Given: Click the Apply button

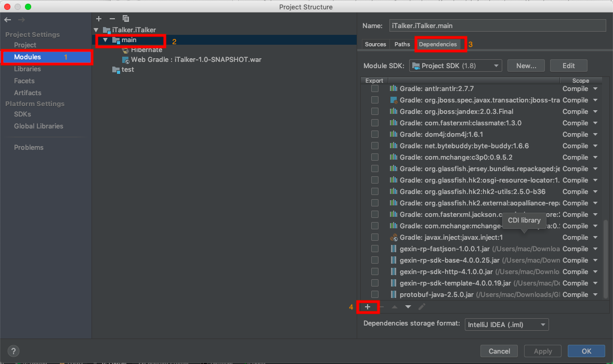Looking at the screenshot, I should point(543,351).
